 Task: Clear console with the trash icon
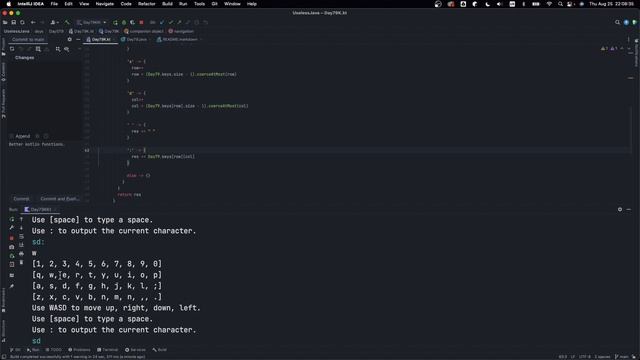[x=21, y=262]
